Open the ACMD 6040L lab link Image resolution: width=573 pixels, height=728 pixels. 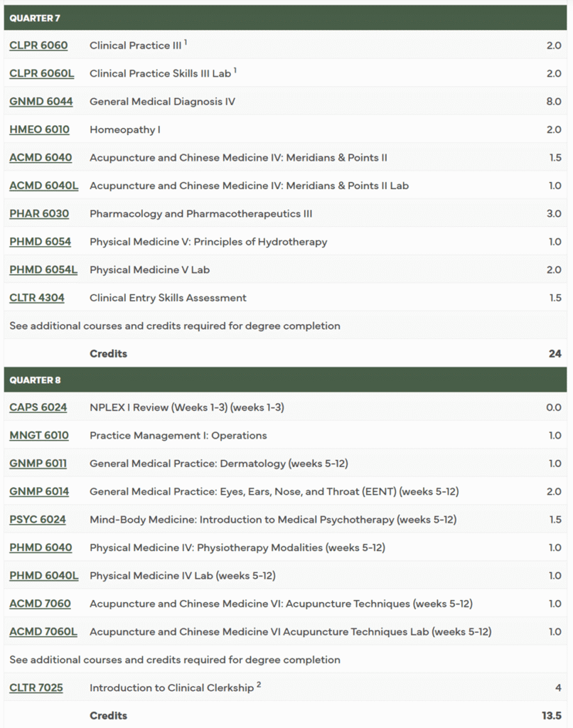point(43,186)
